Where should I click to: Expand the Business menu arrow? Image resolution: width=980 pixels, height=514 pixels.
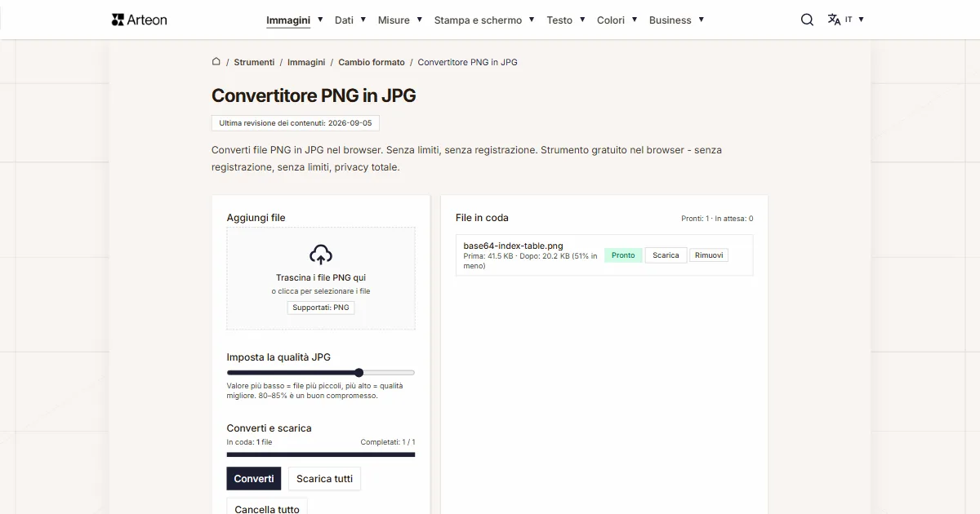701,19
